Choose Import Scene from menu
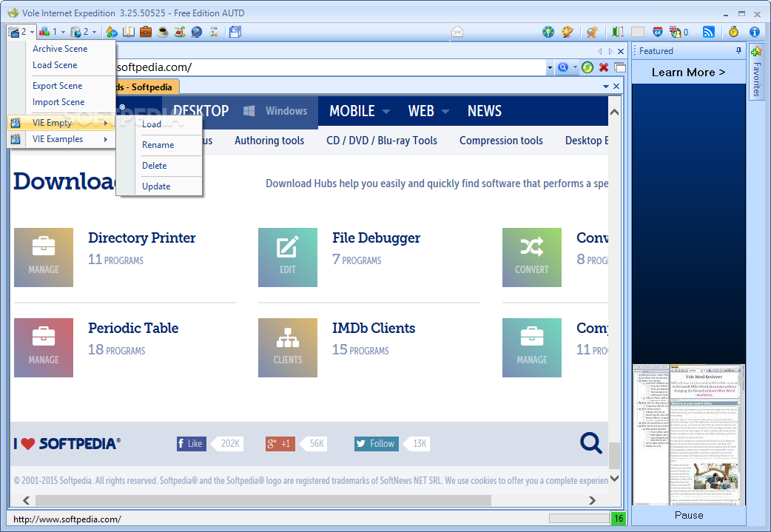This screenshot has width=771, height=532. coord(58,102)
